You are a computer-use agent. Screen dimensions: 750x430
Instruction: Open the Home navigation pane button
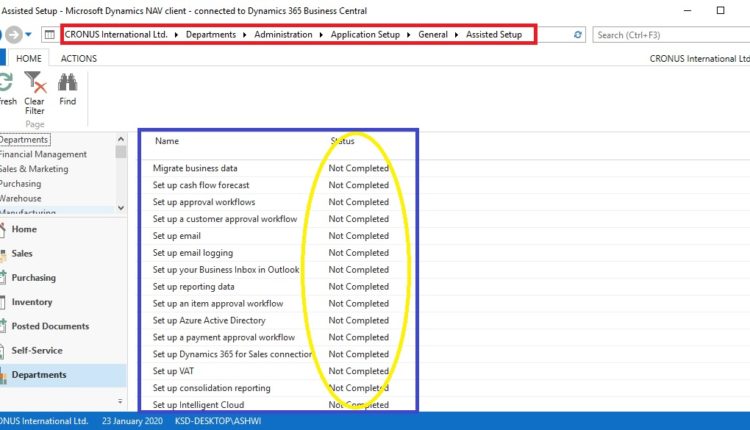point(24,229)
